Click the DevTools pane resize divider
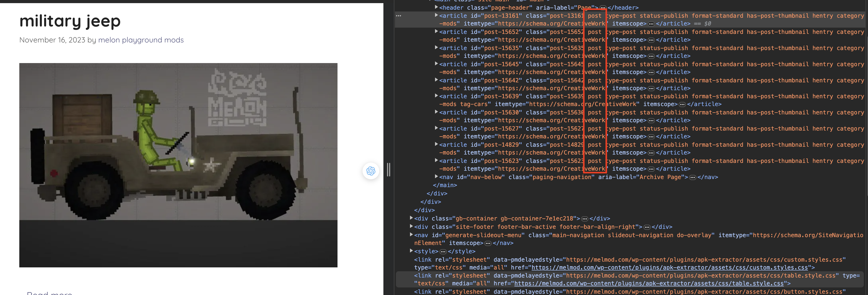This screenshot has width=868, height=295. click(389, 169)
